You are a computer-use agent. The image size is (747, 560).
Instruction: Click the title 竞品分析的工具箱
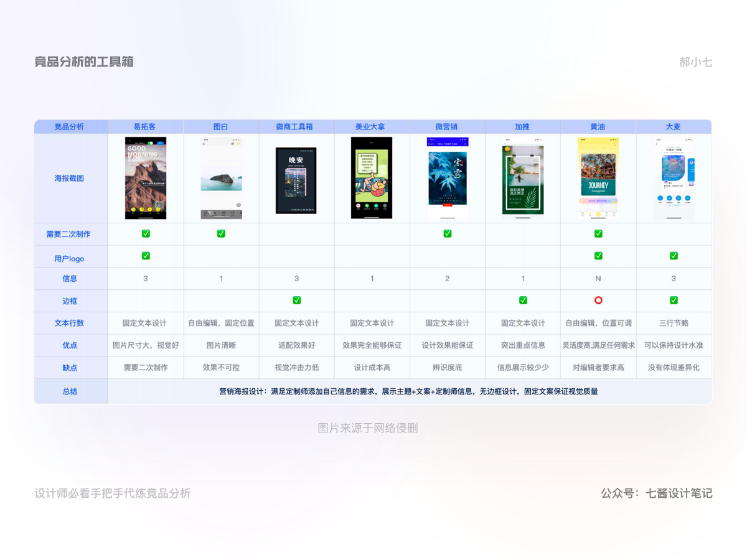point(84,62)
